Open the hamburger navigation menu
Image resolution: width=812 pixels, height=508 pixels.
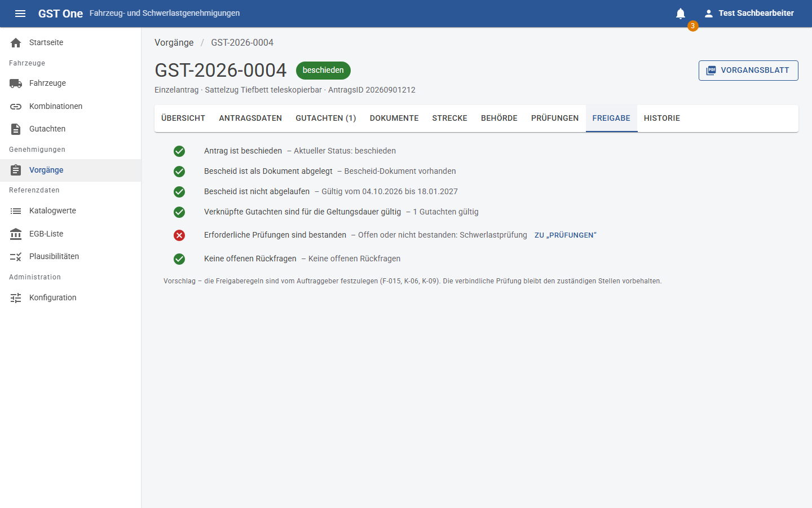pyautogui.click(x=20, y=14)
